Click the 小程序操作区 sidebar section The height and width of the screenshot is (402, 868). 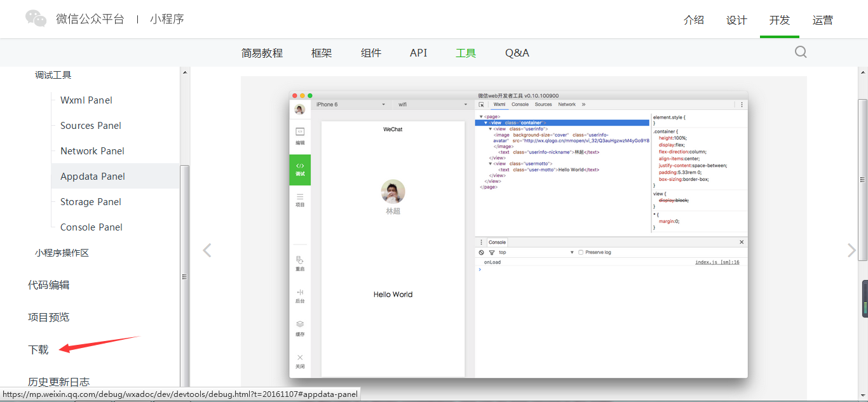(x=62, y=253)
